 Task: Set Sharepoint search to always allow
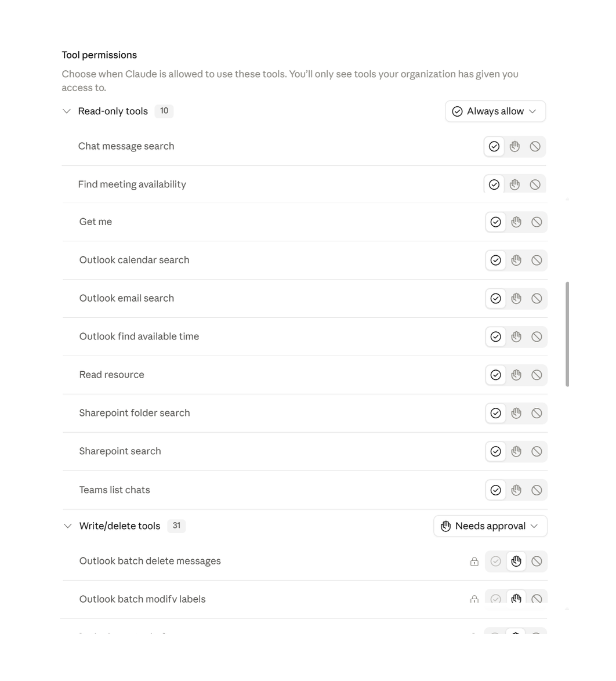(495, 451)
